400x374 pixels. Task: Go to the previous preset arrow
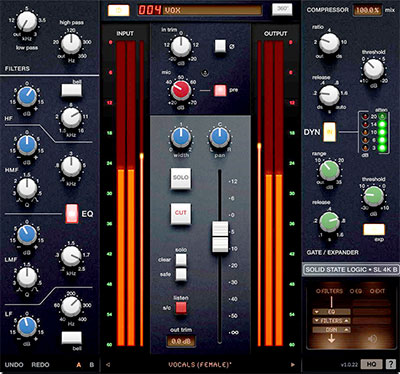(108, 365)
